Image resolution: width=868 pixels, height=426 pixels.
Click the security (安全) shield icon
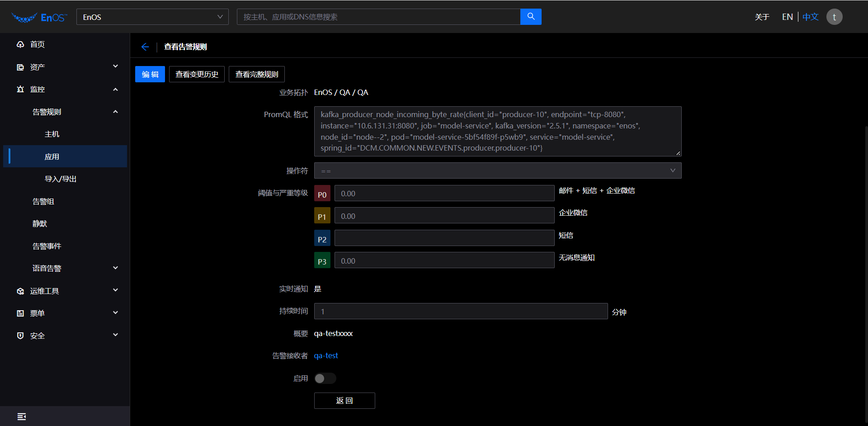(20, 336)
